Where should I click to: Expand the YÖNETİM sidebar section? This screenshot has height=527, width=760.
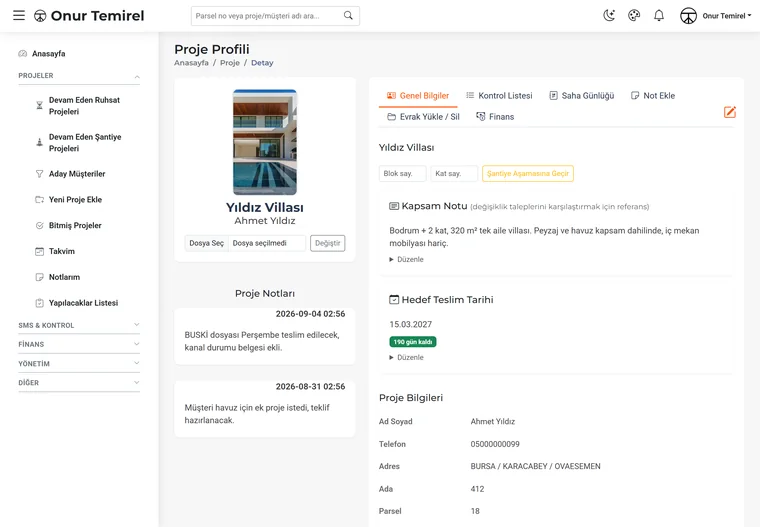coord(79,364)
